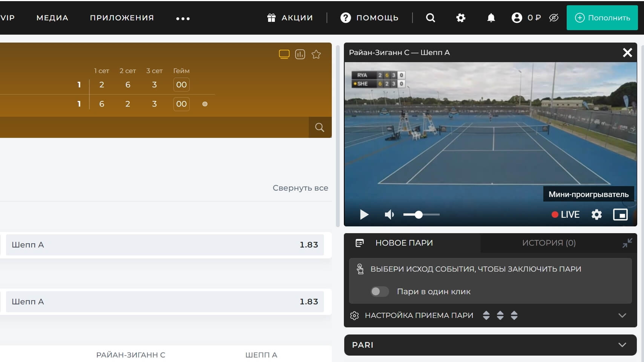Open the Помощь help menu
Viewport: 644px width, 362px height.
click(x=369, y=18)
